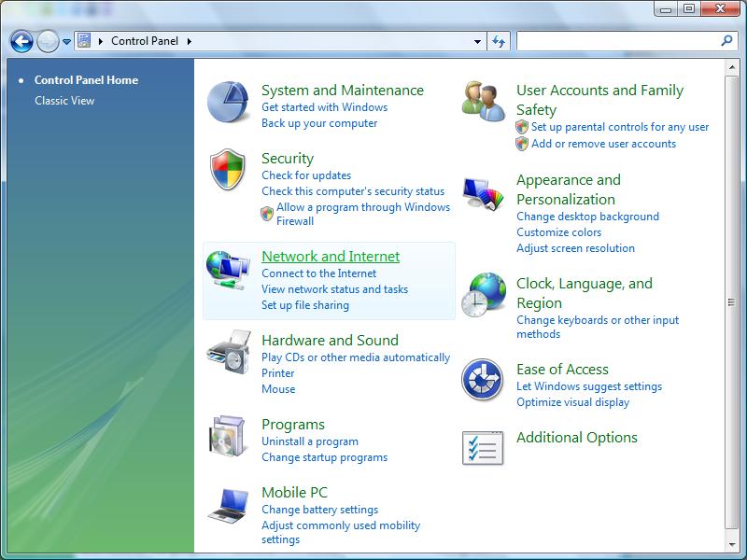
Task: Open the Printer link
Action: coord(277,372)
